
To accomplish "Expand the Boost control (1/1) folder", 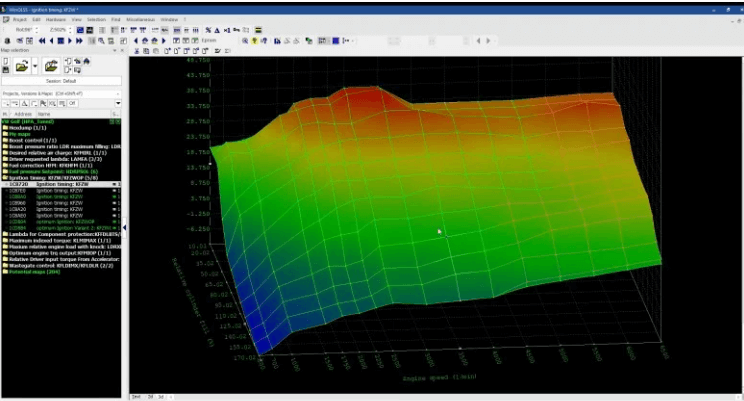I will [x=29, y=140].
